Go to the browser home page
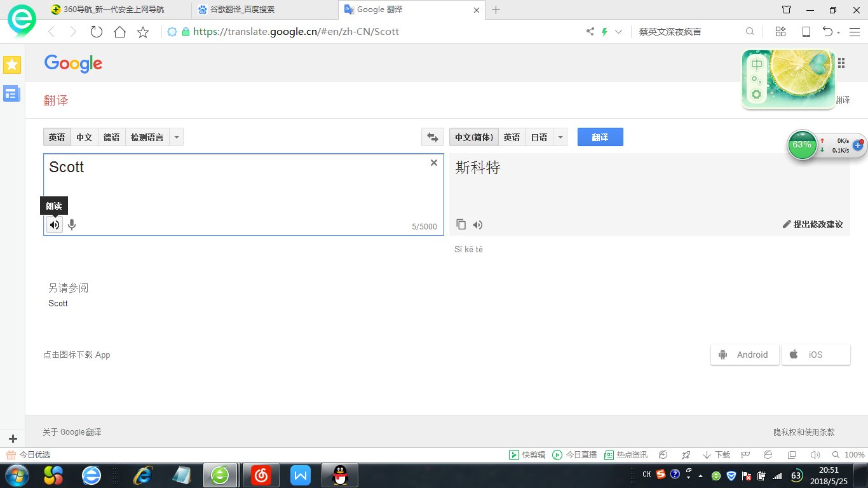The height and width of the screenshot is (488, 868). click(119, 31)
